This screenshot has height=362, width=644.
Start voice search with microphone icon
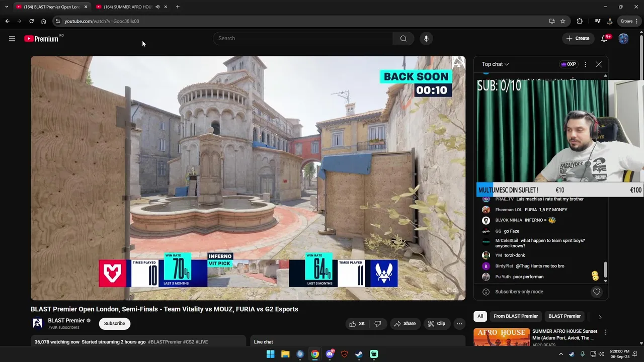point(426,38)
